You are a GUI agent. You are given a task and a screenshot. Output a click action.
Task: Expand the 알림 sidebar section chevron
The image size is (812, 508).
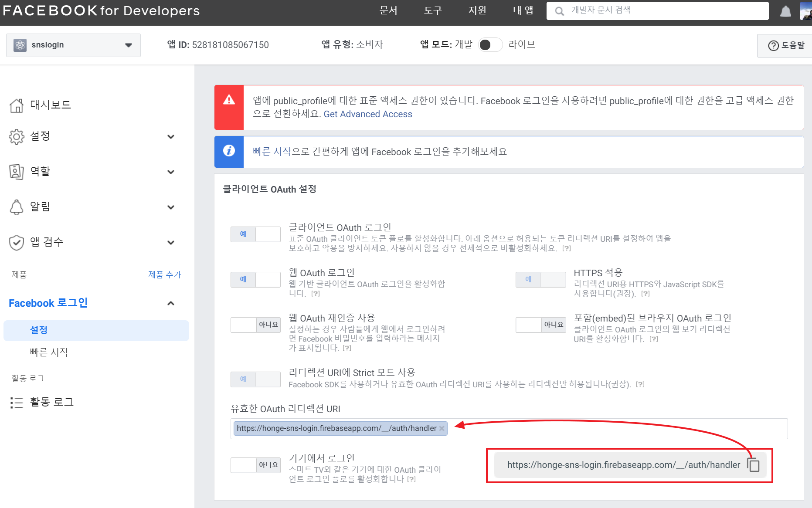pyautogui.click(x=171, y=207)
